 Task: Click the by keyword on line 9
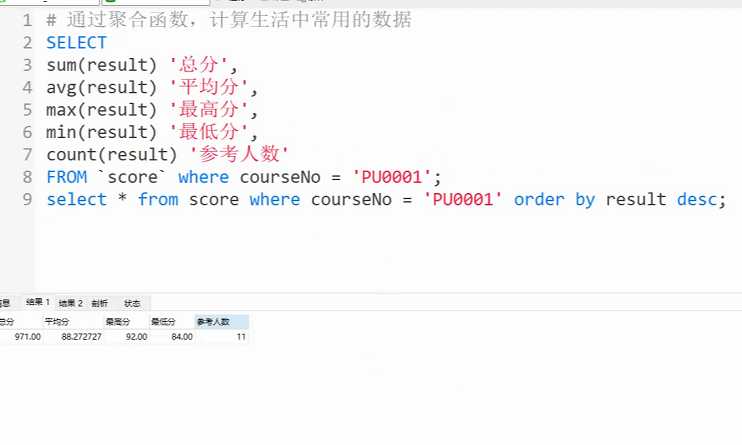click(x=585, y=200)
